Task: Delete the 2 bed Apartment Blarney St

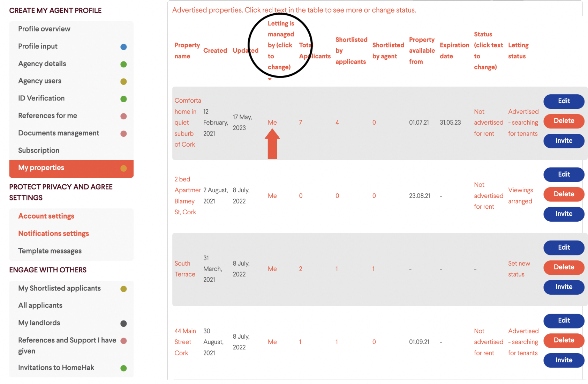Action: (x=564, y=194)
